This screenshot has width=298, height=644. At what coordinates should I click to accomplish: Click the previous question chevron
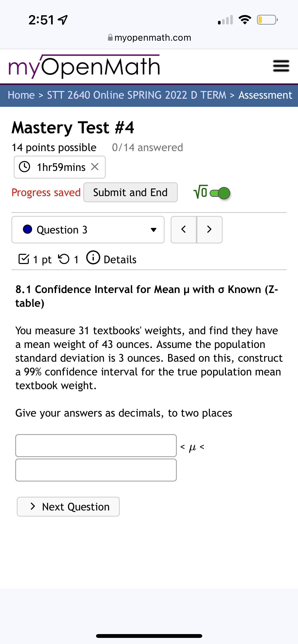(183, 229)
